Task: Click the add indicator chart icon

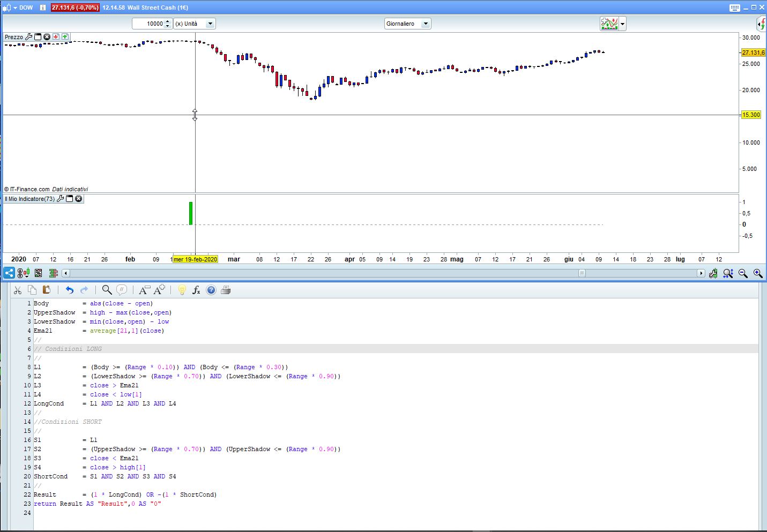Action: (x=609, y=24)
